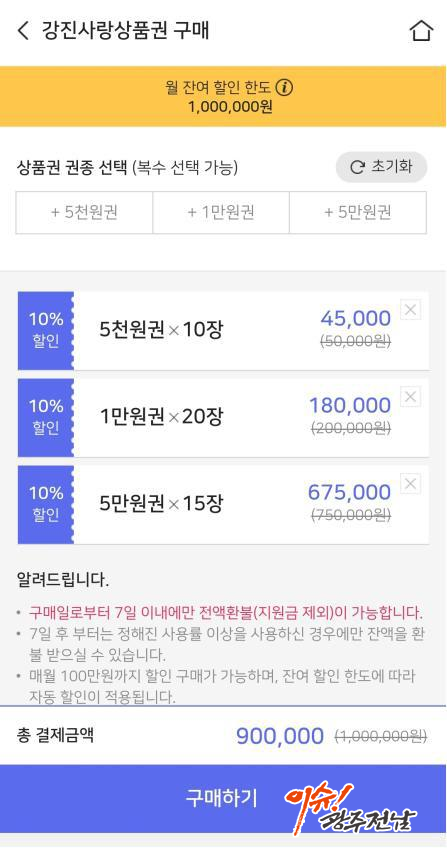The height and width of the screenshot is (848, 447).
Task: Remove the 5천원권 ×10장 item
Action: tap(410, 310)
